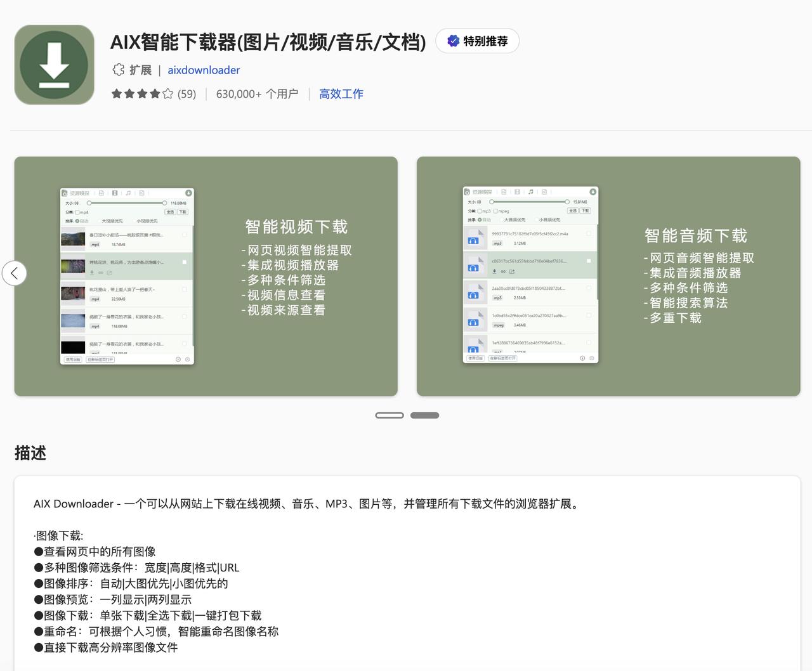Go to previous screenshot with left arrow
The width and height of the screenshot is (812, 671).
point(15,273)
